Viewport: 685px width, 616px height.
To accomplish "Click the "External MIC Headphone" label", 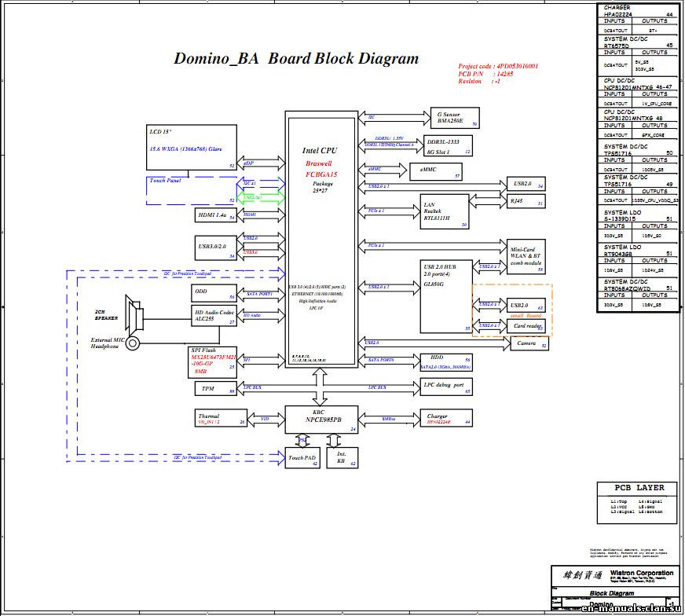I will (x=108, y=343).
